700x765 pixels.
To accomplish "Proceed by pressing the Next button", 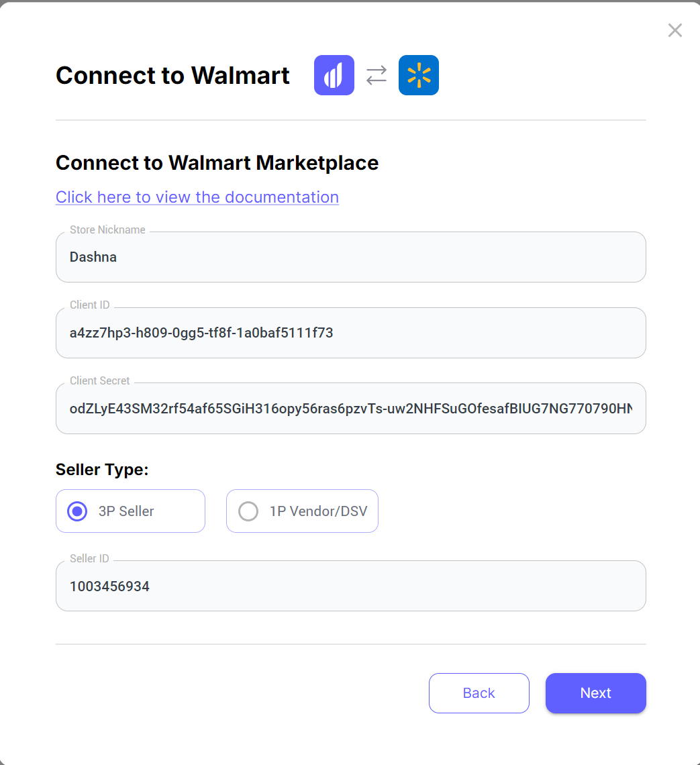I will click(x=596, y=693).
